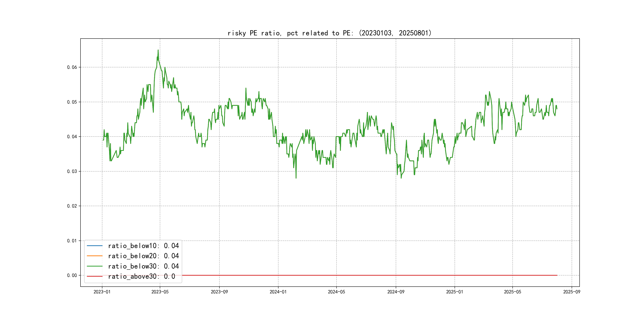Click the green legend line swatch
This screenshot has height=322, width=644.
coord(94,266)
